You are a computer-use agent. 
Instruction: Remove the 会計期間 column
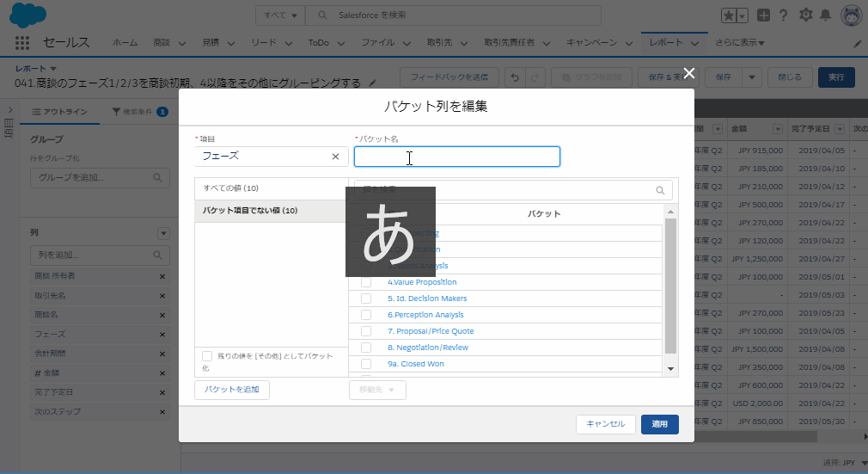162,354
